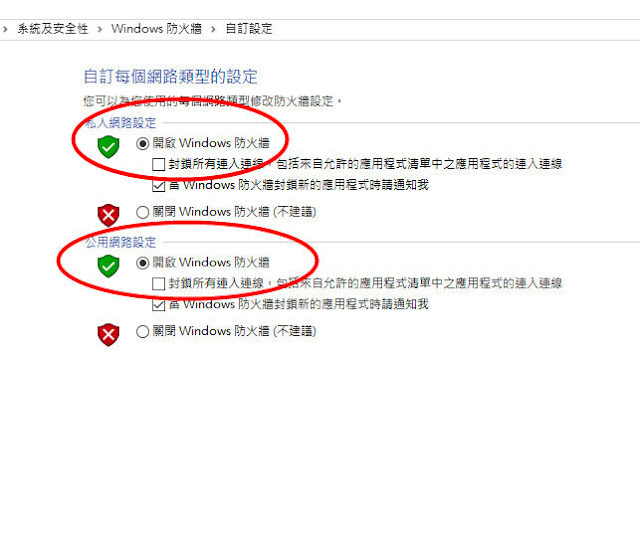Go to Windows 防火牆 in the address breadcrumb
This screenshot has height=536, width=640.
click(156, 29)
